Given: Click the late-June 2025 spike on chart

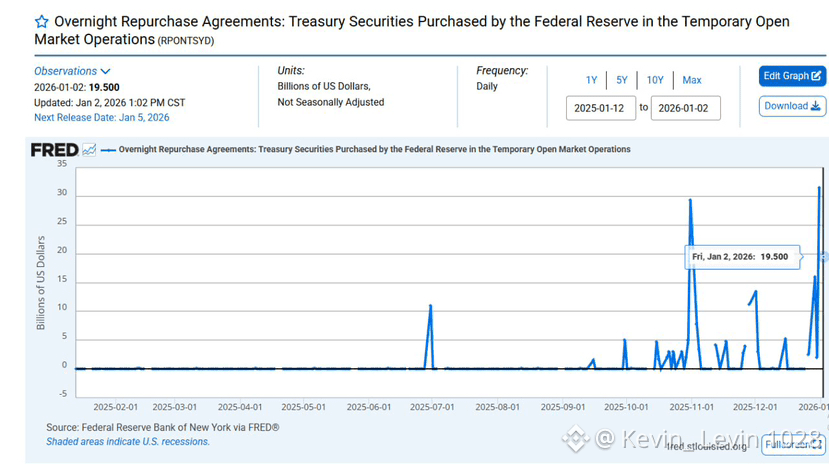Looking at the screenshot, I should coord(430,306).
